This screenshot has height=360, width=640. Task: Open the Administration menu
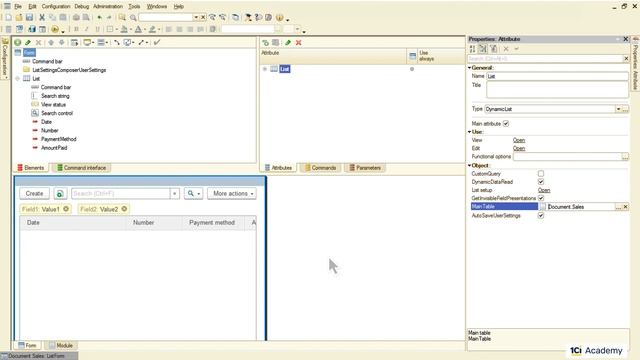tap(108, 7)
